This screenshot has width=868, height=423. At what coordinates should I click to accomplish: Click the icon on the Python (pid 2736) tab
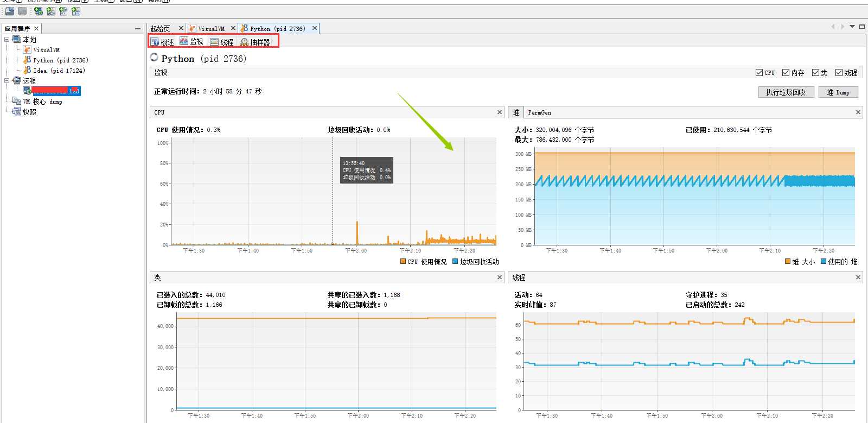pyautogui.click(x=244, y=28)
